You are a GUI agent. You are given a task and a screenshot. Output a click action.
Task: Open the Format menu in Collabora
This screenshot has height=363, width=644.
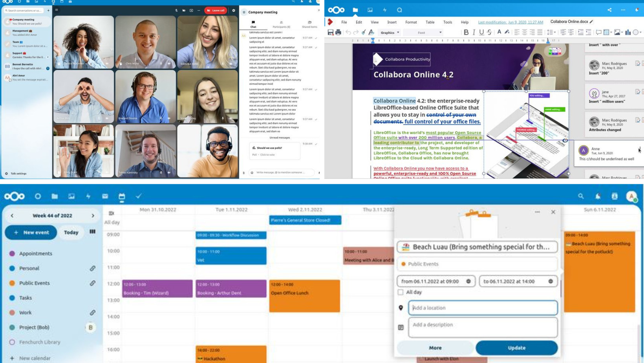(x=411, y=22)
